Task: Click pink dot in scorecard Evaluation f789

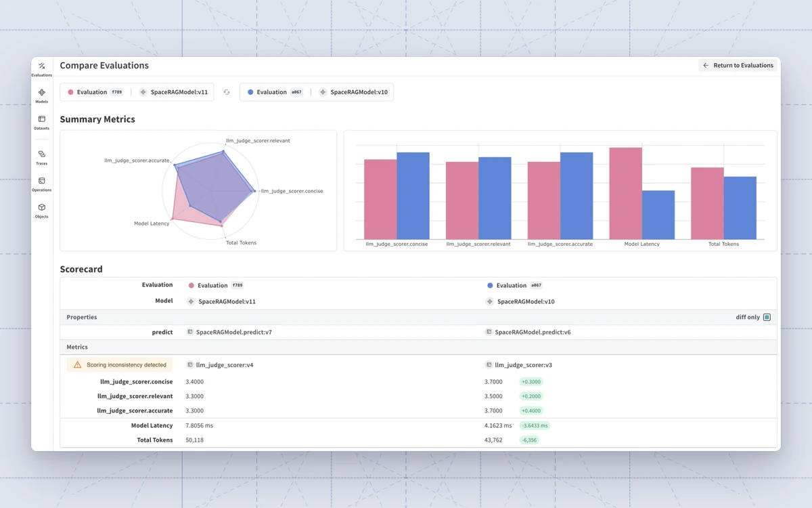Action: [191, 286]
